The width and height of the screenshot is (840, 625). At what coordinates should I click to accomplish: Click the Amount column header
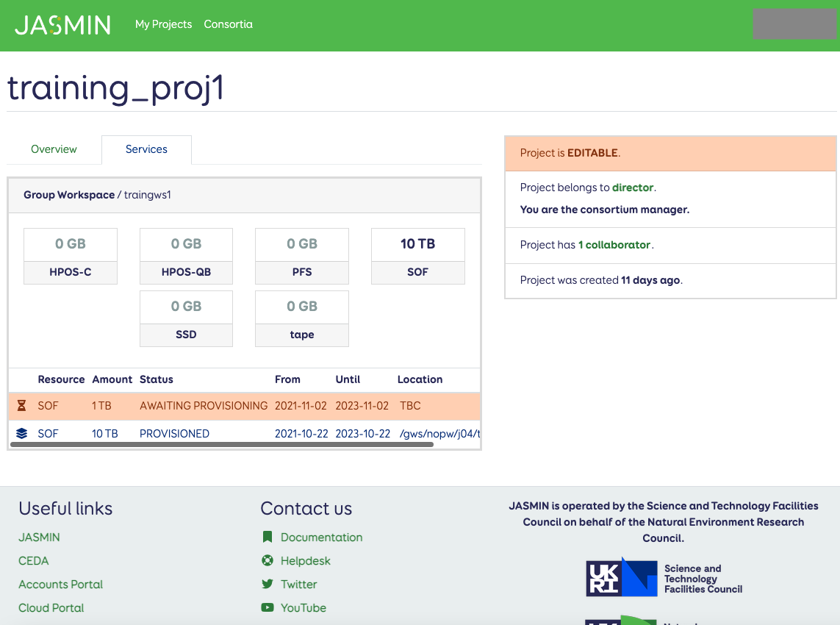tap(112, 379)
